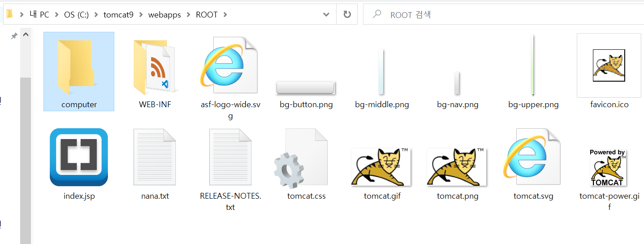Select the bg-upper.png thumbnail
Image resolution: width=644 pixels, height=244 pixels.
click(532, 65)
